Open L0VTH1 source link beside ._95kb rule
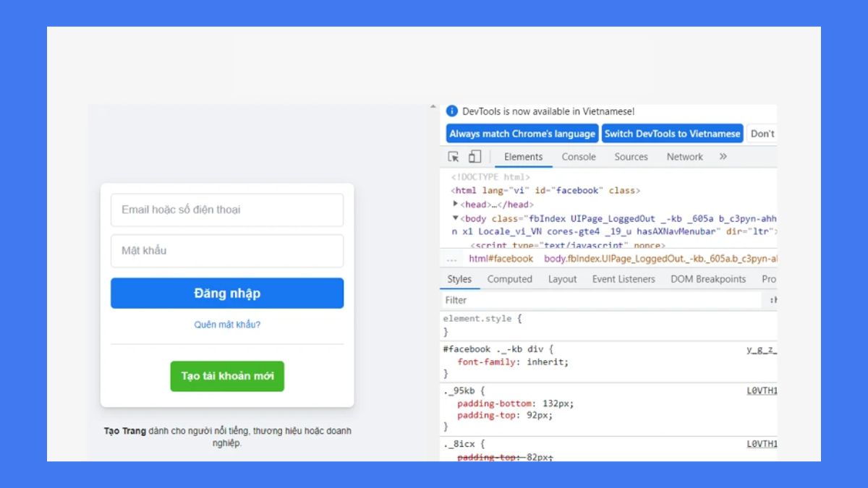 (762, 391)
